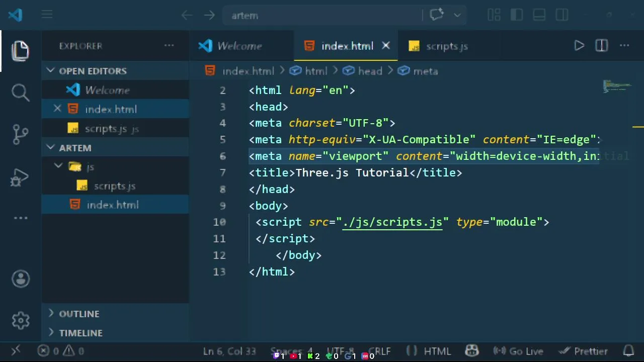The height and width of the screenshot is (362, 644).
Task: Open the Copilot chat icon
Action: pyautogui.click(x=436, y=15)
